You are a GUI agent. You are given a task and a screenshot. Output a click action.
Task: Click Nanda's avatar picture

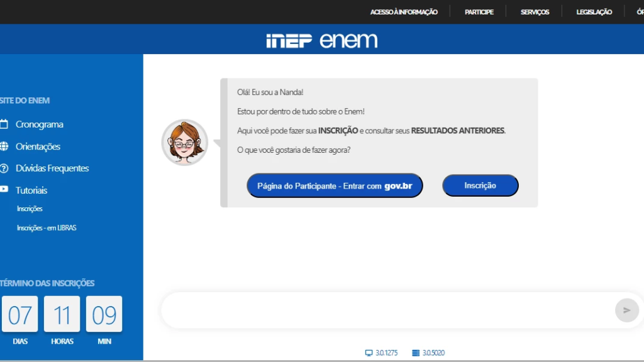click(184, 142)
